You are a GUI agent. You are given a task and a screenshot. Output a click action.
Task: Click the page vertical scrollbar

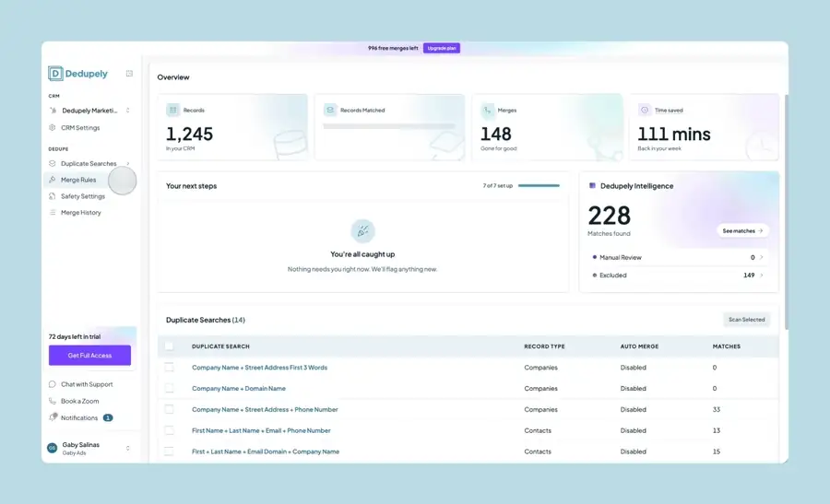point(787,212)
